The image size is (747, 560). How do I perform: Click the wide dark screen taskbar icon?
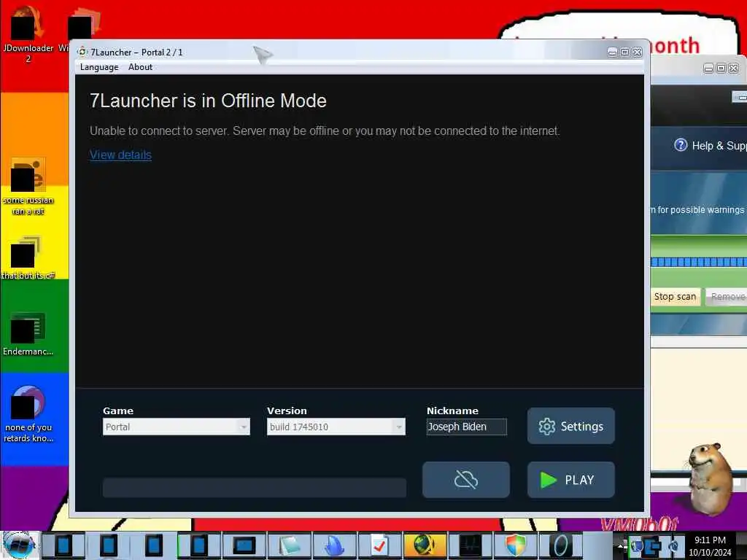click(244, 545)
